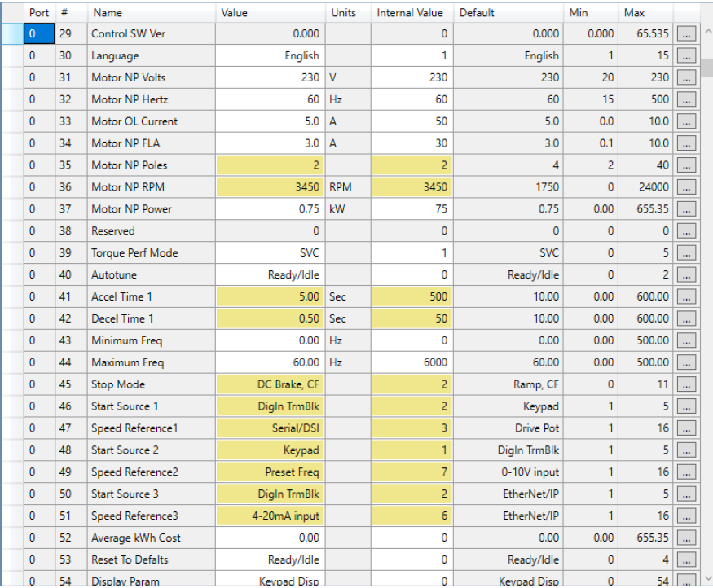The image size is (713, 588).
Task: Click ellipsis button for Autotune row
Action: pyautogui.click(x=686, y=275)
